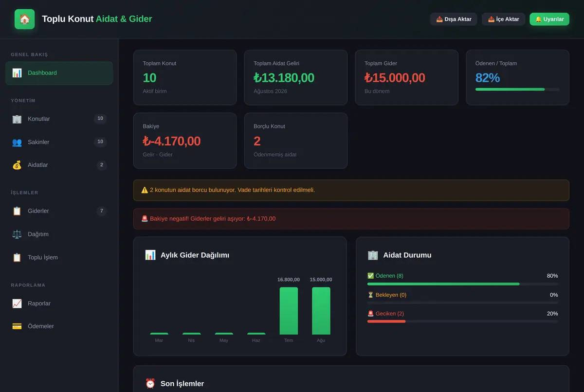Open the Toplam Gider card

coord(406,77)
